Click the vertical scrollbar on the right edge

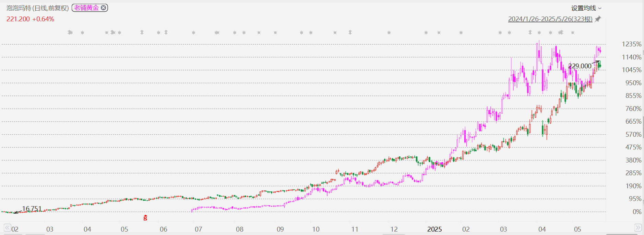pyautogui.click(x=643, y=127)
